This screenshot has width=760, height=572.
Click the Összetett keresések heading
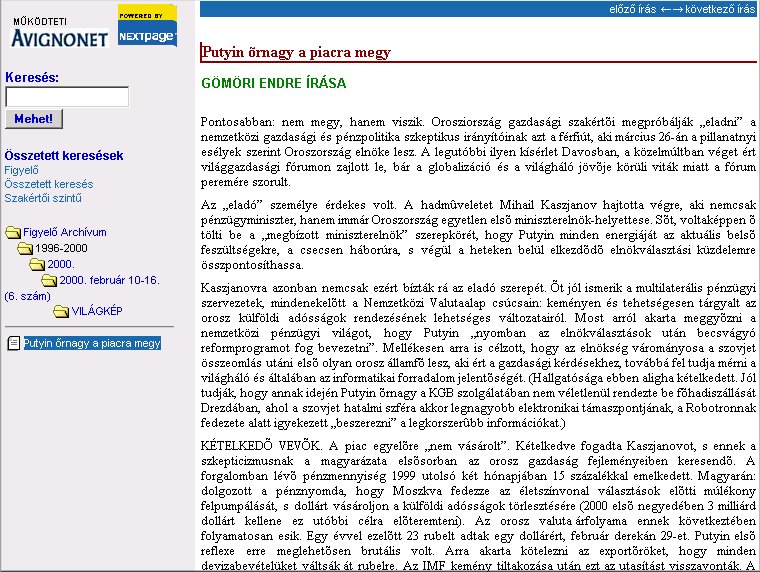pos(64,156)
